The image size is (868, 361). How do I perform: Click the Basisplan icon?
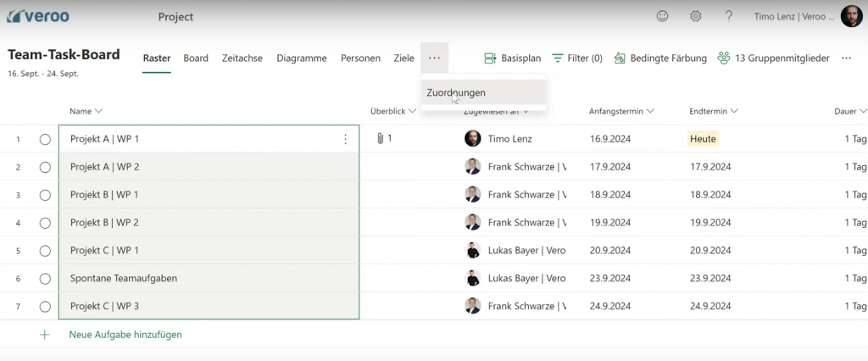pyautogui.click(x=490, y=58)
